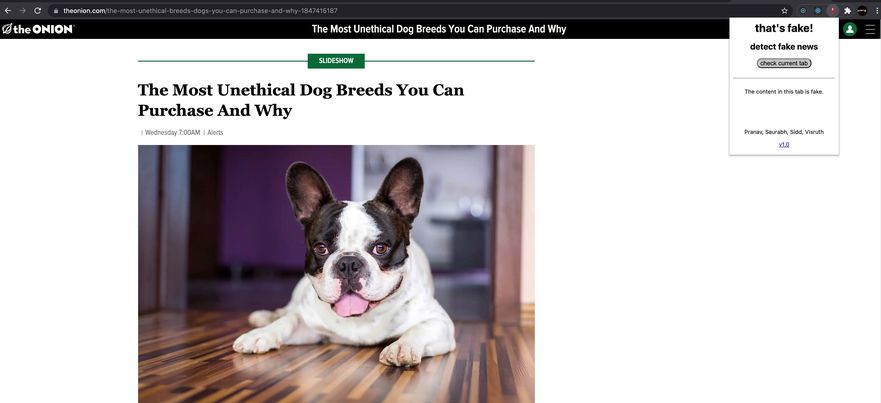Click the browser forward arrow
This screenshot has height=403, width=881.
[22, 11]
